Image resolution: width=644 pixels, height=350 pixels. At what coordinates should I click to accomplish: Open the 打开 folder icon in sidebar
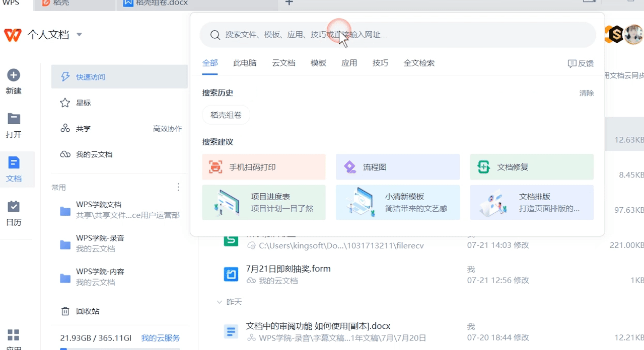click(14, 119)
